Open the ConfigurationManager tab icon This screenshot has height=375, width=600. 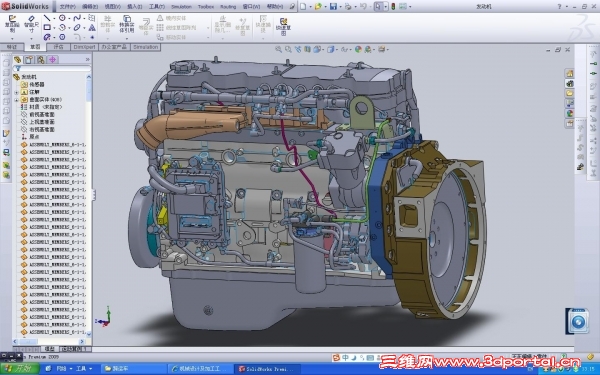click(41, 60)
